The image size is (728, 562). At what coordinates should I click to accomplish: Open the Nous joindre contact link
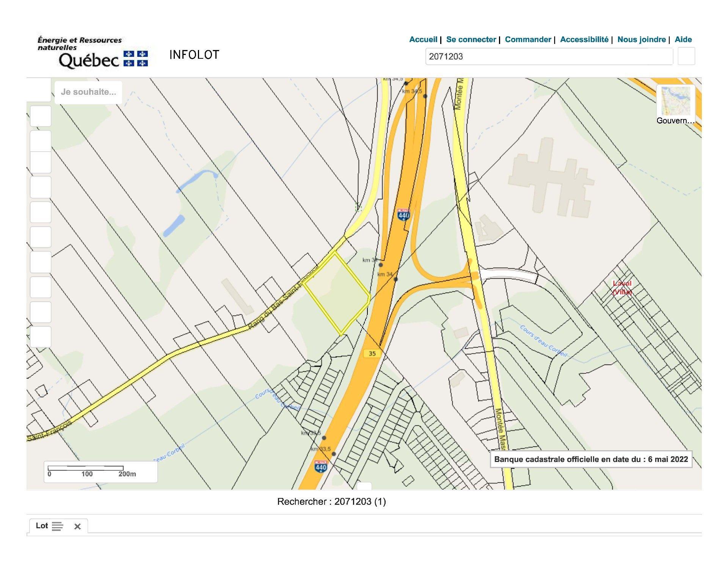pyautogui.click(x=641, y=39)
